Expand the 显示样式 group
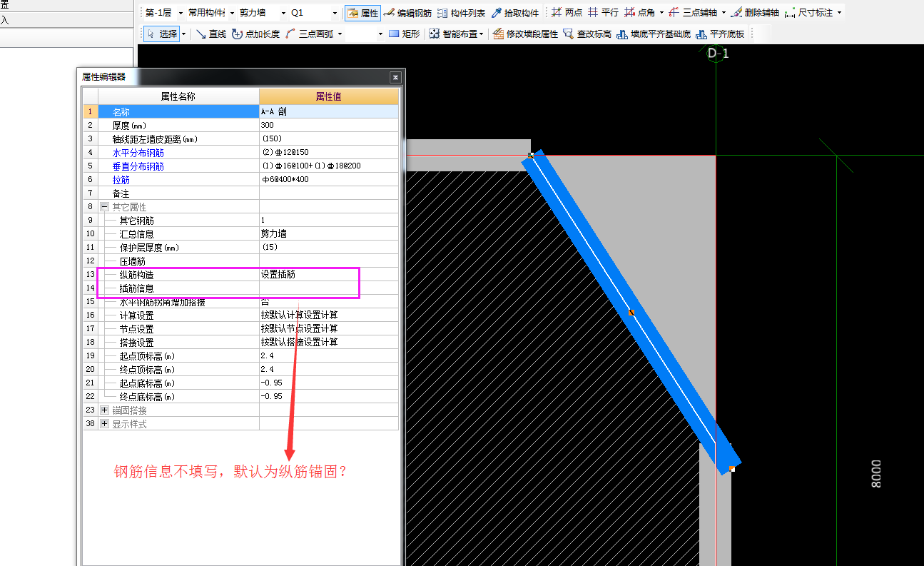 tap(104, 423)
